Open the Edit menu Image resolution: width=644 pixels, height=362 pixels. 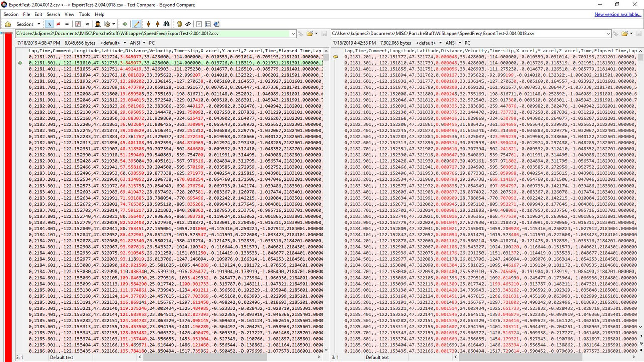tap(38, 14)
